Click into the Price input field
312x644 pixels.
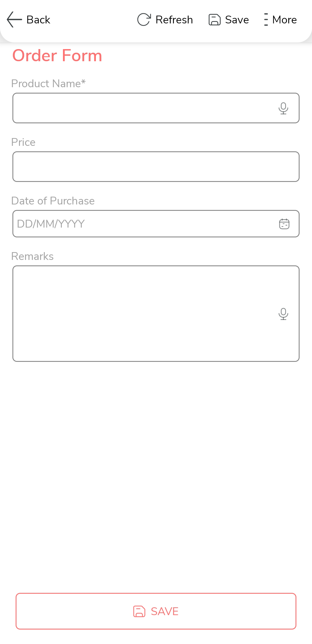(x=156, y=167)
